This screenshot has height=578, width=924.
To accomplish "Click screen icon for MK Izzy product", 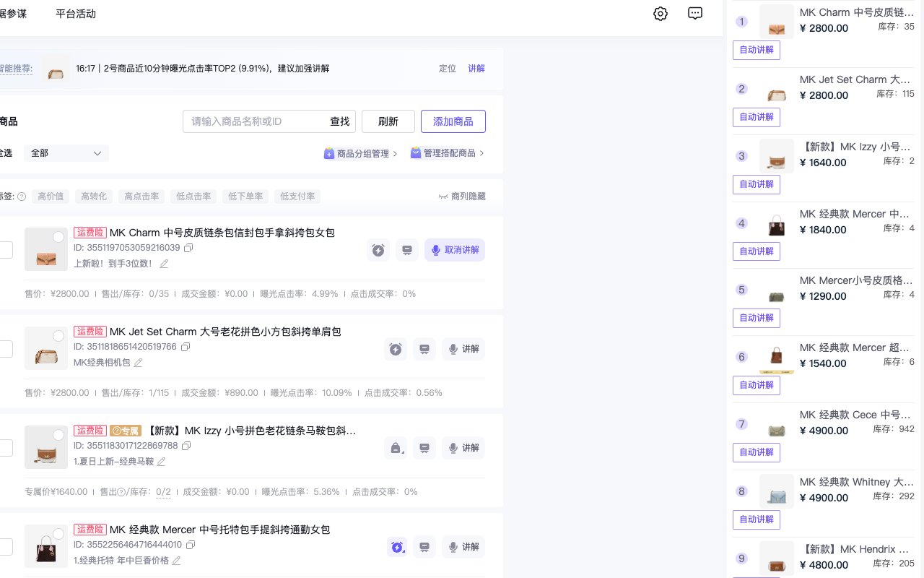I will (x=424, y=448).
